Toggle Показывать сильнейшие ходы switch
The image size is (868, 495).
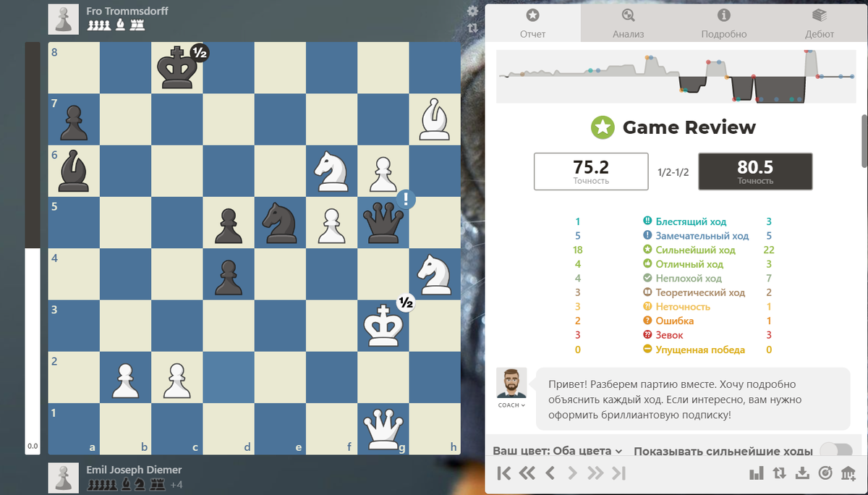[836, 451]
